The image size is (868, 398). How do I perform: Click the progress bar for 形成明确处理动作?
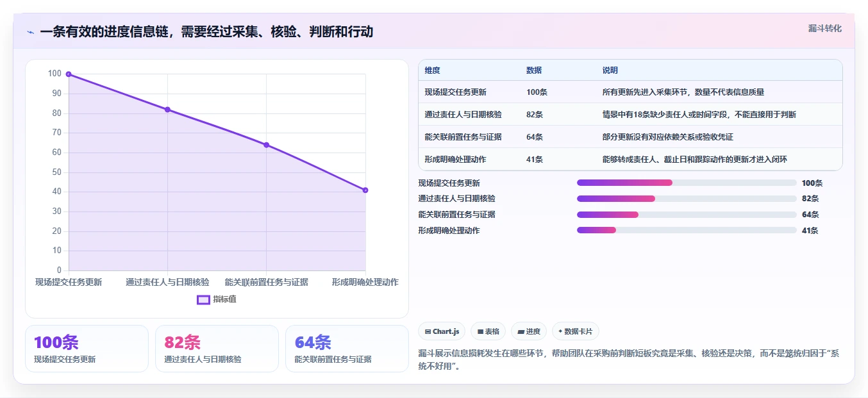pos(687,230)
